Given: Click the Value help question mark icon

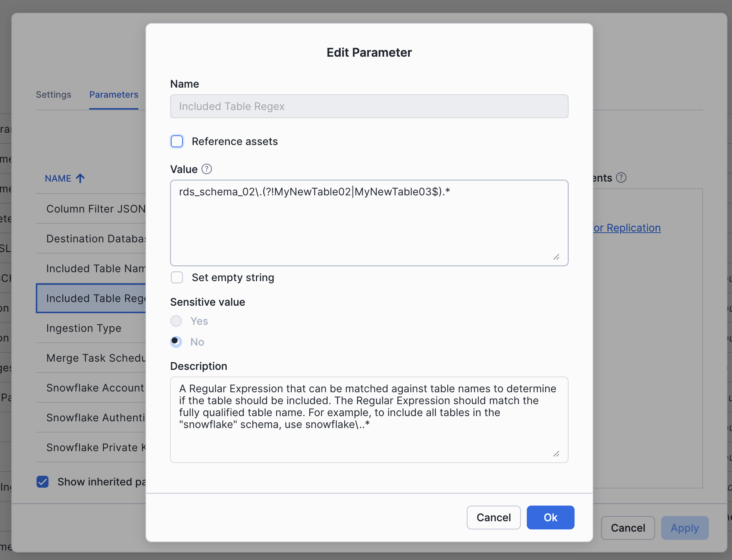Looking at the screenshot, I should 207,169.
